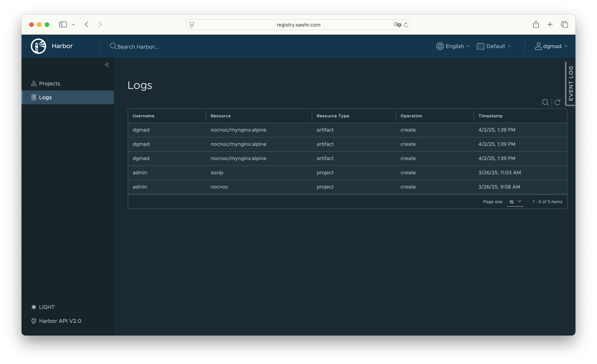The width and height of the screenshot is (597, 364).
Task: Click 'sovip' in the Resource column
Action: click(217, 173)
